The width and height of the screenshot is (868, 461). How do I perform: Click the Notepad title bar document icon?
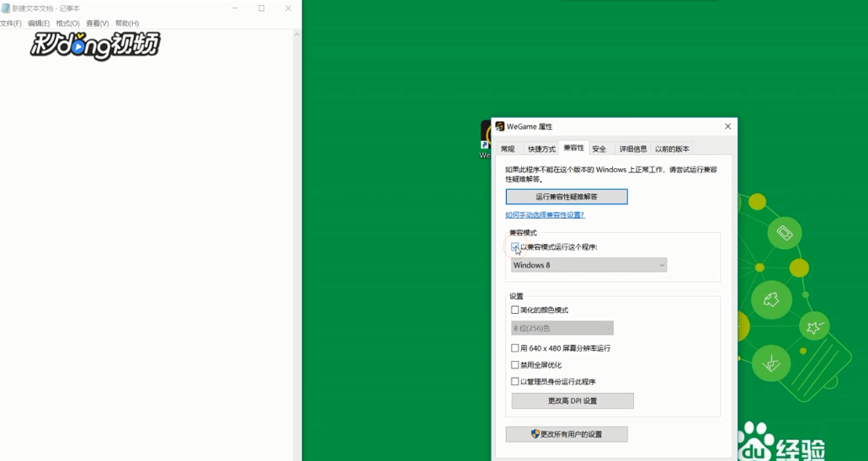coord(6,8)
